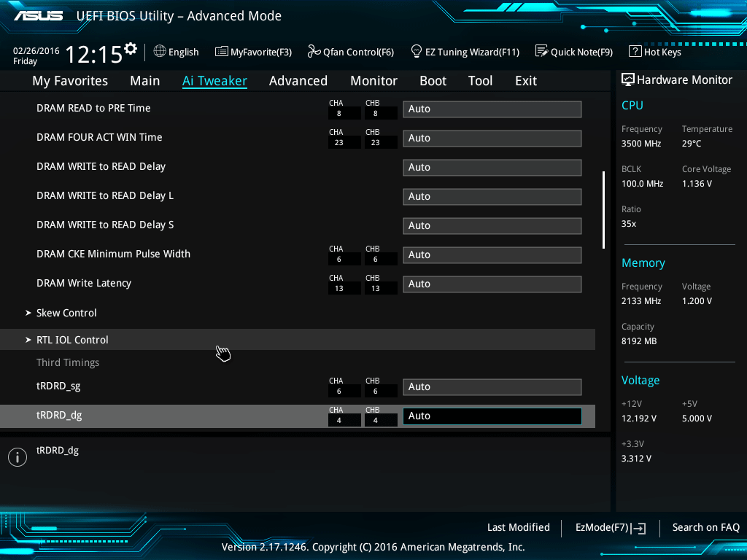
Task: Open DRAM READ to PRE Time Auto field
Action: [x=492, y=109]
